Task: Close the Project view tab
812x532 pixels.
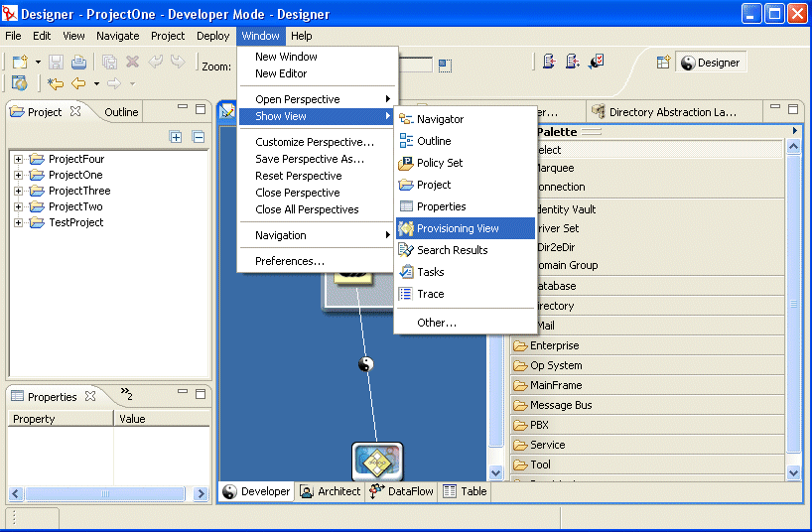Action: pos(75,112)
